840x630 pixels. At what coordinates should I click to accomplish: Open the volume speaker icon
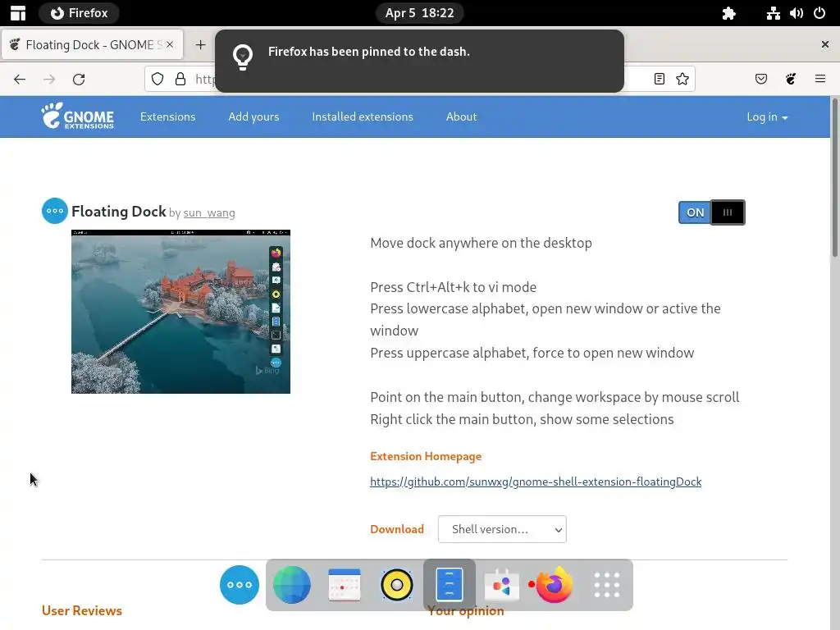(797, 13)
